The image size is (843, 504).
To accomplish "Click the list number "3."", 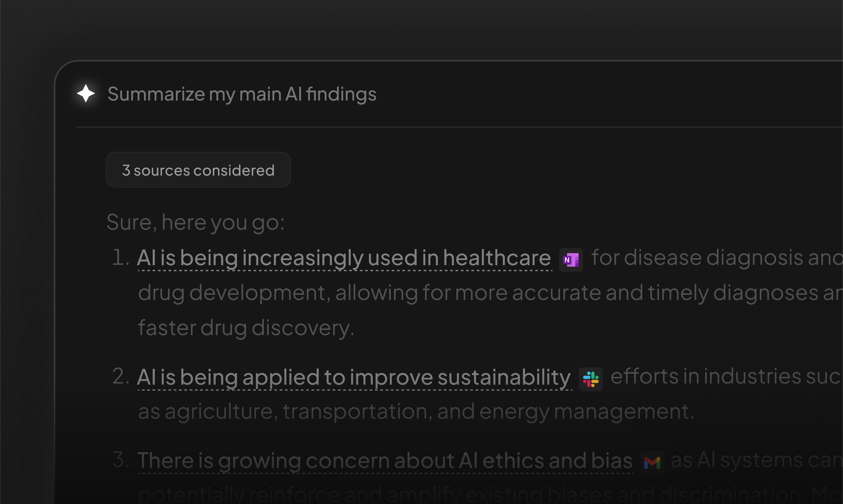I will click(121, 460).
